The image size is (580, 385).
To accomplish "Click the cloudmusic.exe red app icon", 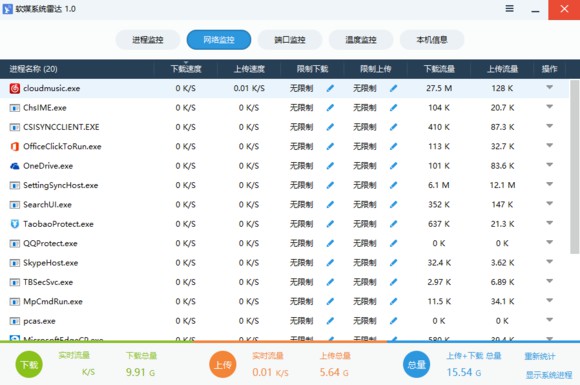I will click(15, 88).
